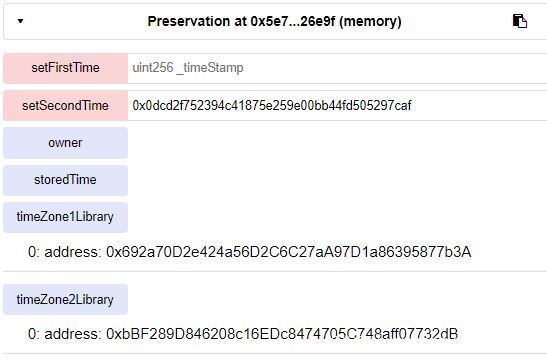Query the owner getter
The width and height of the screenshot is (547, 360).
click(66, 143)
